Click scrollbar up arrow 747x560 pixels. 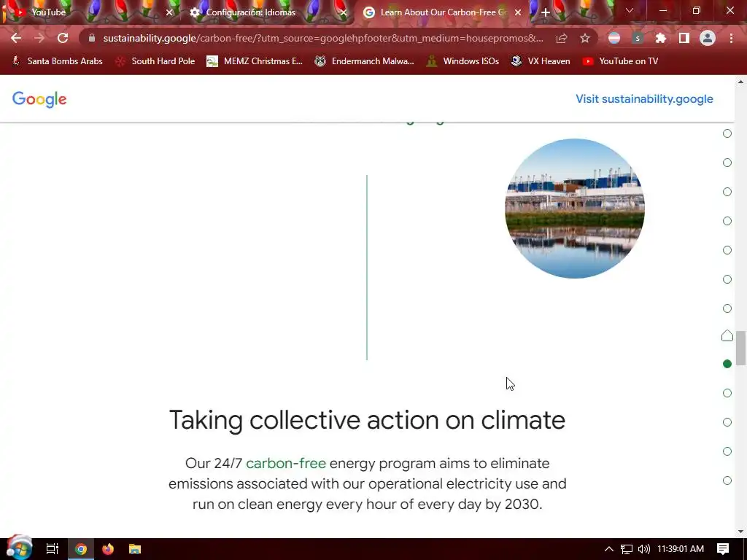(741, 82)
